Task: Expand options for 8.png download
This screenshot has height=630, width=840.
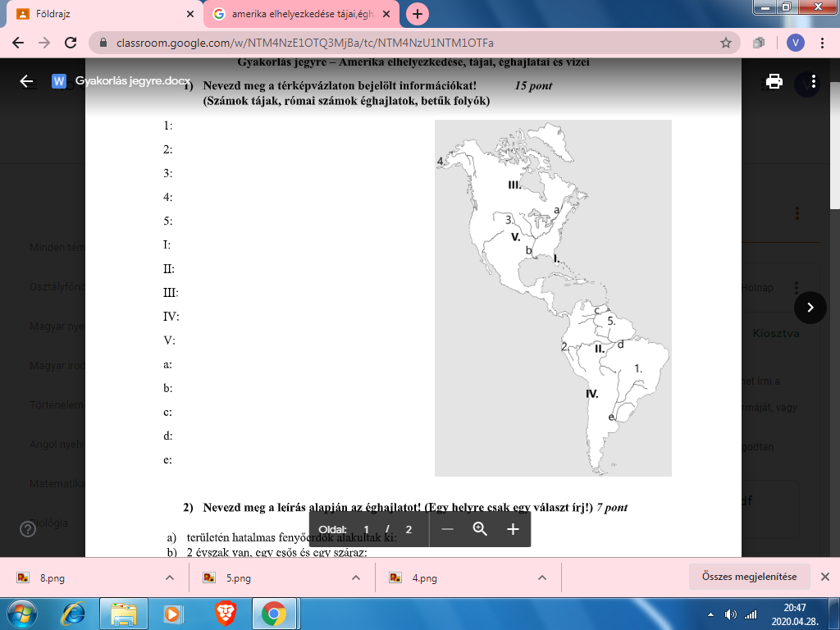Action: pyautogui.click(x=170, y=577)
